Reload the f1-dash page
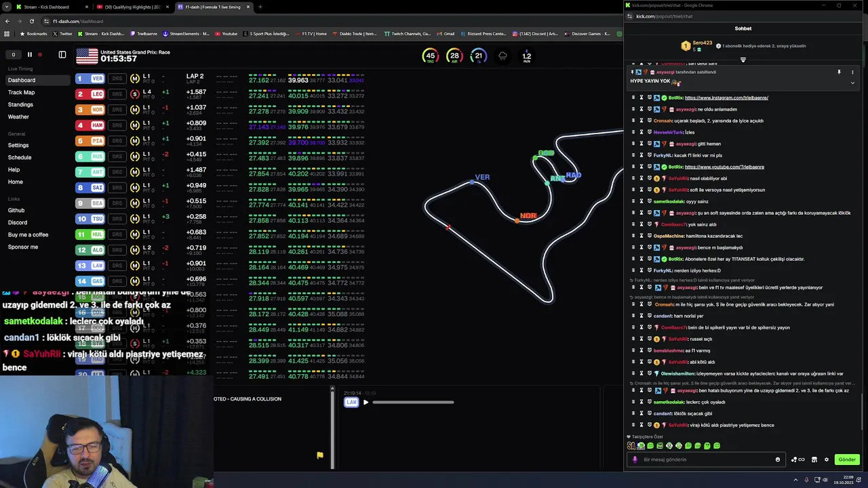The width and height of the screenshot is (868, 488). (31, 21)
